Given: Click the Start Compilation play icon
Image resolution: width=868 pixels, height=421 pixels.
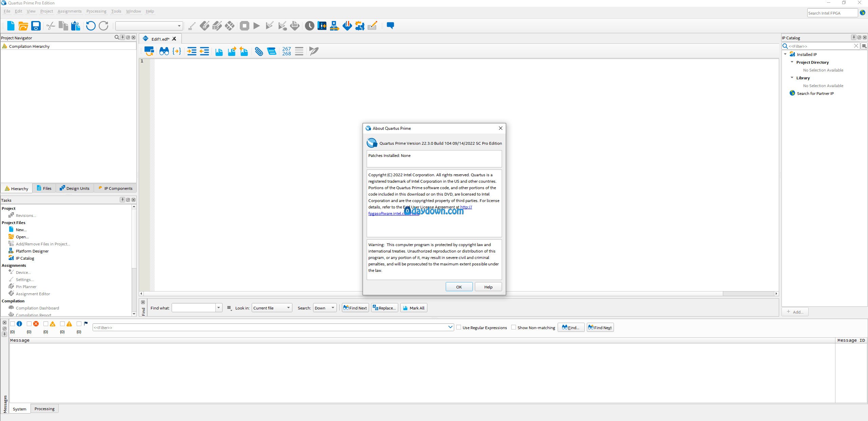Looking at the screenshot, I should (257, 26).
